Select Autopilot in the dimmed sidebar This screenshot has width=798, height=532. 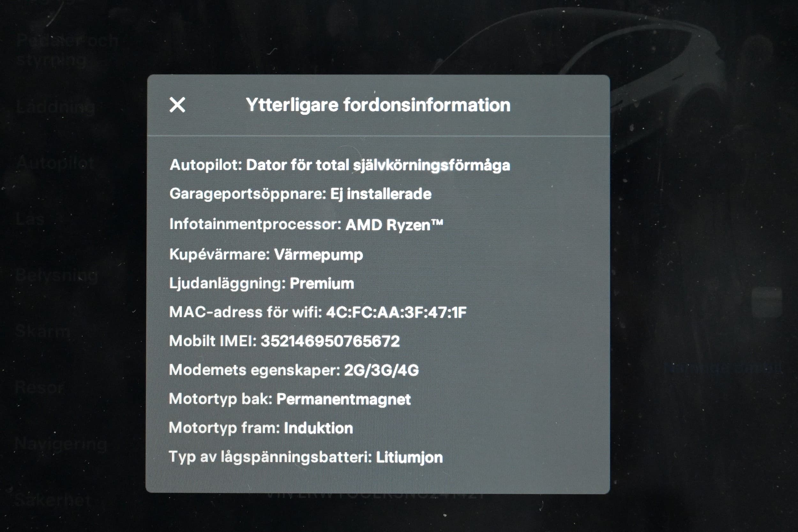[55, 163]
